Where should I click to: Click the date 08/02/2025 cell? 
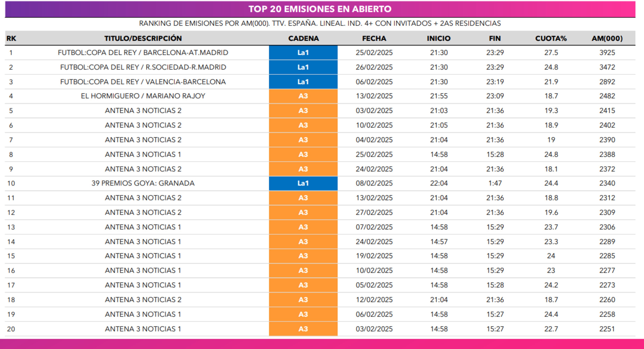point(374,183)
